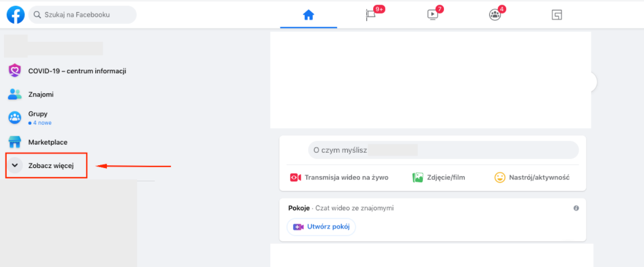Click the Znajomi friends icon
Image resolution: width=644 pixels, height=267 pixels.
point(15,94)
